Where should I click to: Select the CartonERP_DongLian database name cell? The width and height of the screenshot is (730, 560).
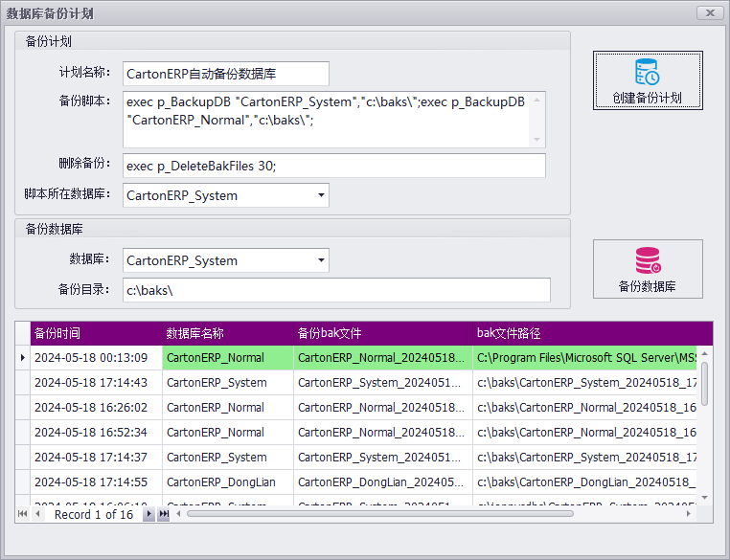click(228, 482)
